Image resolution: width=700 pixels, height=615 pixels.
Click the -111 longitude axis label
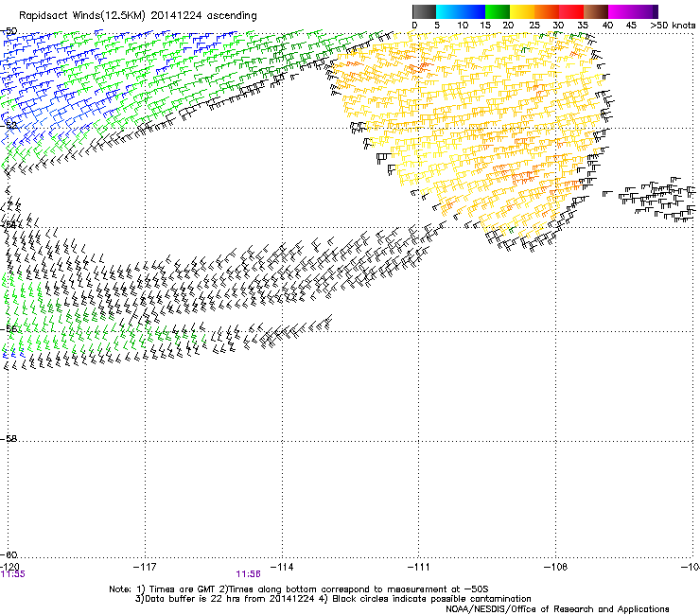pos(419,567)
